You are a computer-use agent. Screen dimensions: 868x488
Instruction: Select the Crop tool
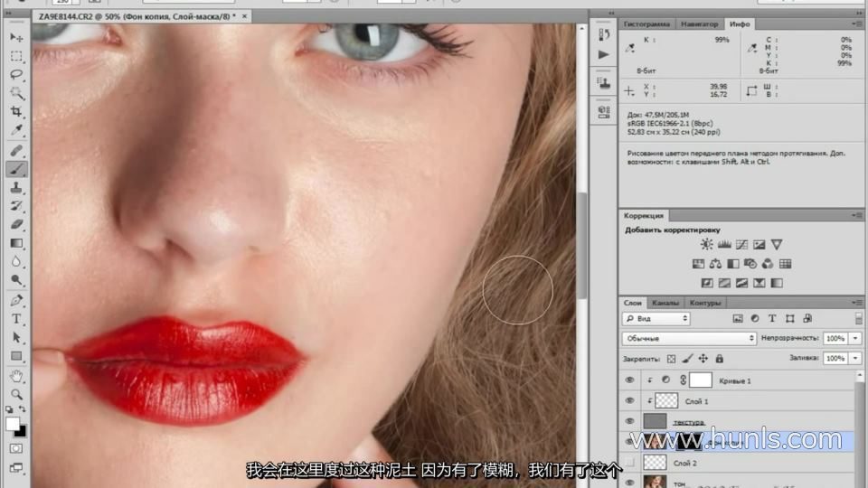[16, 112]
